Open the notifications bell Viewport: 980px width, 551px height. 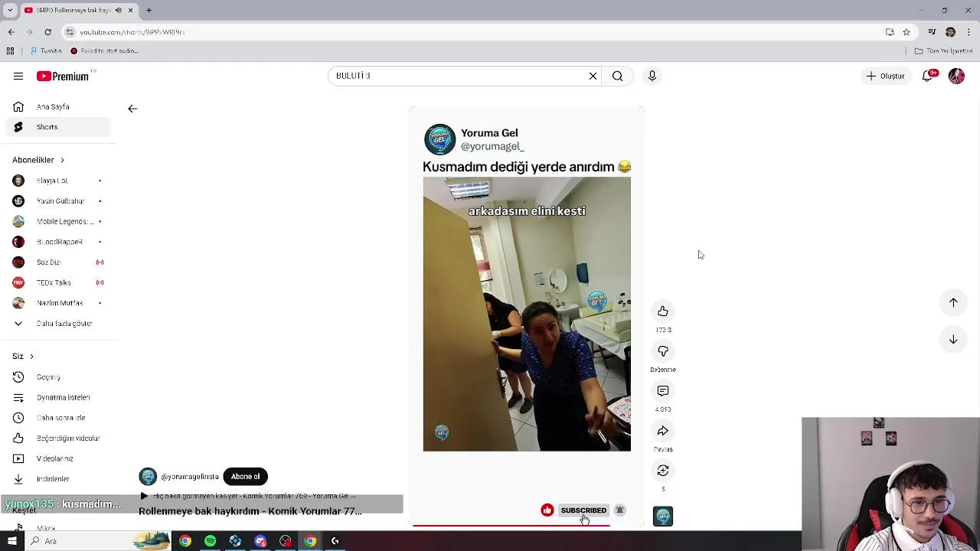[x=927, y=76]
